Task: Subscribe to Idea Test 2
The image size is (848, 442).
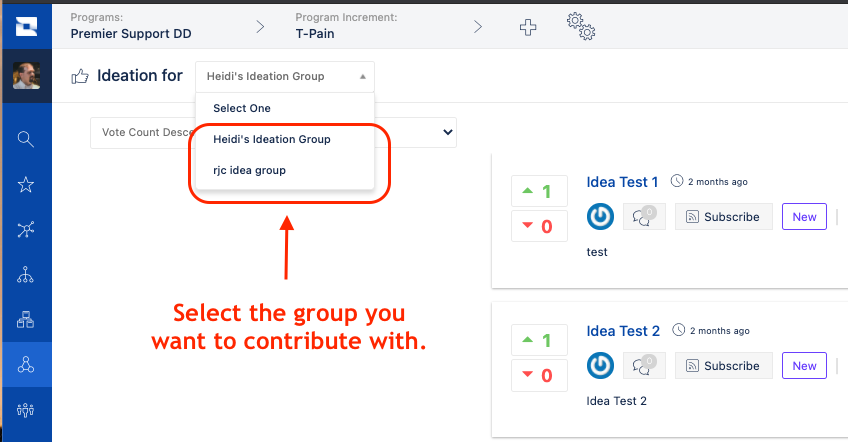Action: [x=724, y=366]
